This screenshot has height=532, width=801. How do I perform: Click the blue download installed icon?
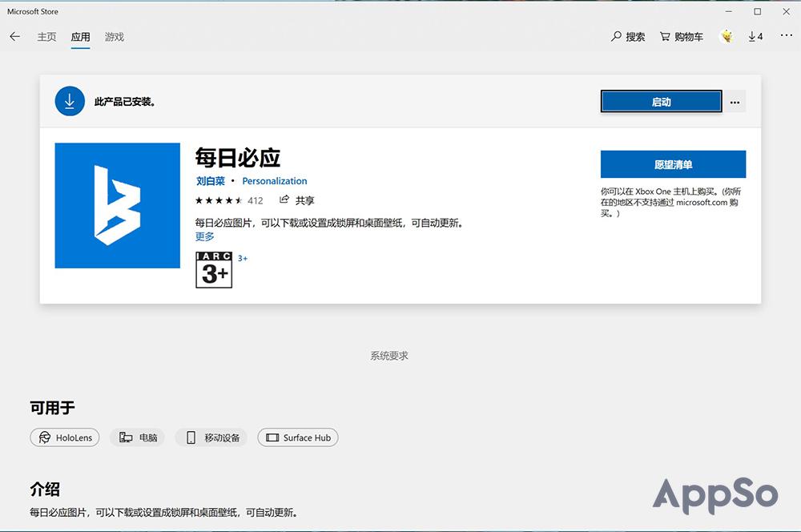pos(70,101)
